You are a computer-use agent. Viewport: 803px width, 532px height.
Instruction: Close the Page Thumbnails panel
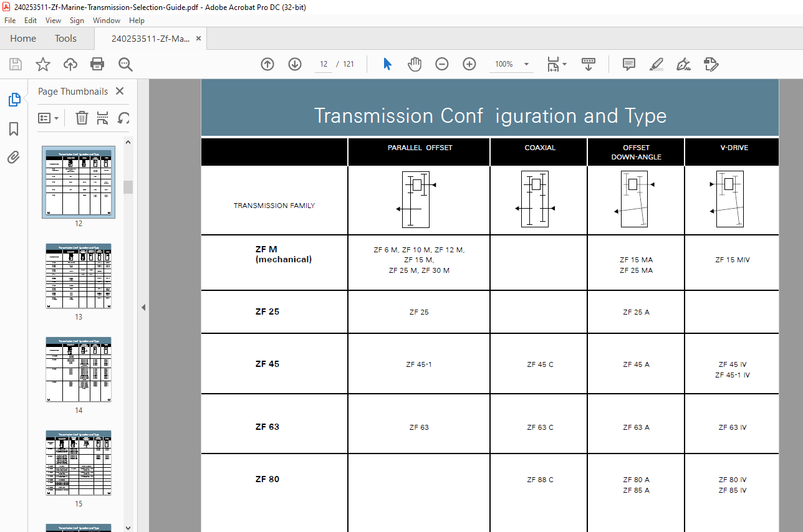click(120, 92)
